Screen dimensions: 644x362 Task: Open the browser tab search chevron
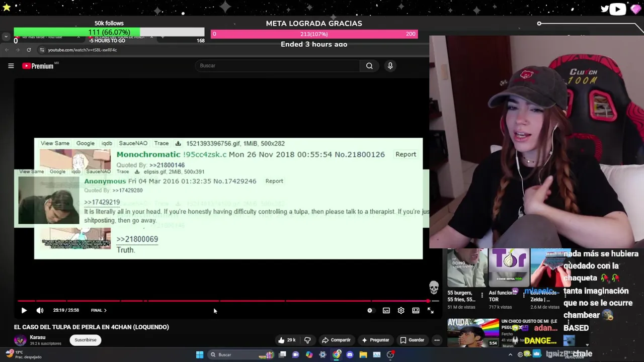(6, 37)
